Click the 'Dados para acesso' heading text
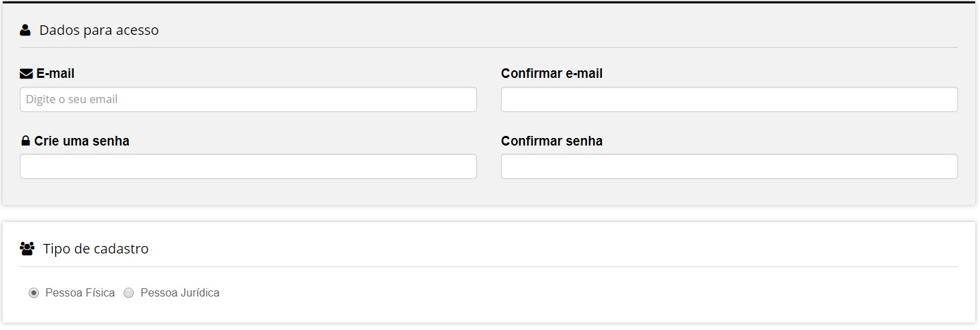Viewport: 980px width, 330px height. pos(99,30)
